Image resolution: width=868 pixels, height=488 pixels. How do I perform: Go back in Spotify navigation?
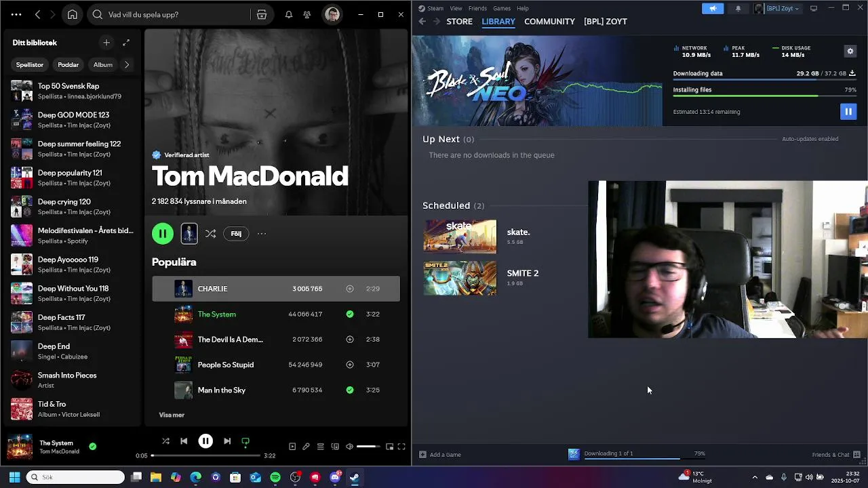[x=38, y=14]
